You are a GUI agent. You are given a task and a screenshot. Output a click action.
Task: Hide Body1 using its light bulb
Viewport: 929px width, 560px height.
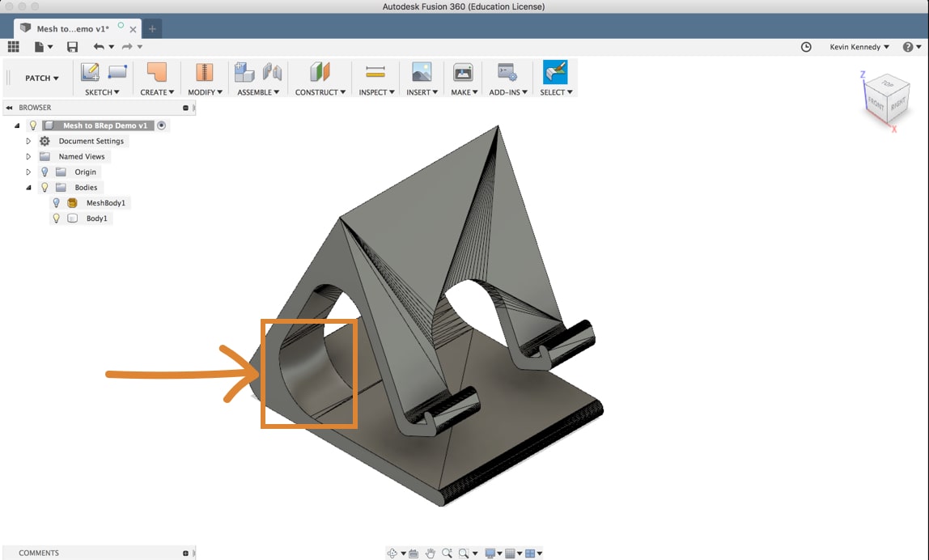(x=57, y=218)
